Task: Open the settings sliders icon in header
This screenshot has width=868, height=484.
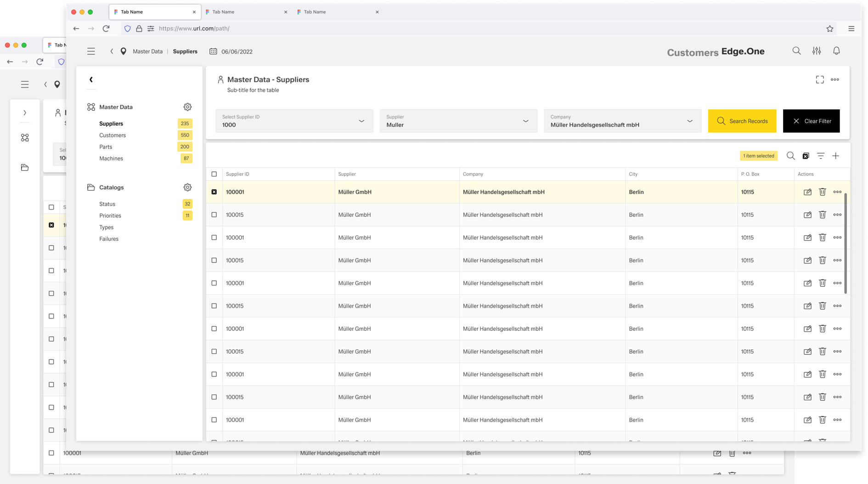Action: [x=816, y=51]
